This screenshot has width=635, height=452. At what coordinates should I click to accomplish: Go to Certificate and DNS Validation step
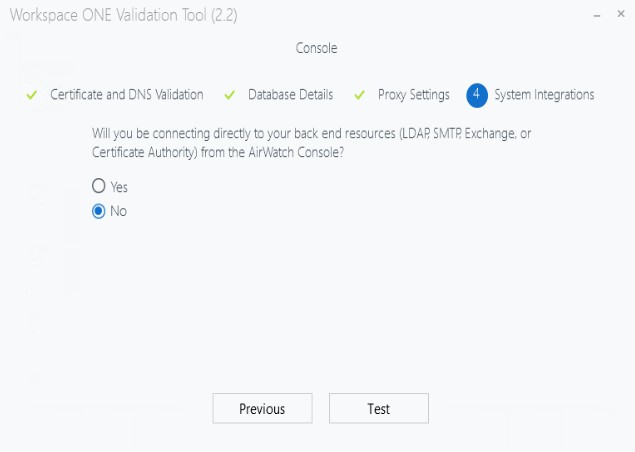pyautogui.click(x=127, y=95)
